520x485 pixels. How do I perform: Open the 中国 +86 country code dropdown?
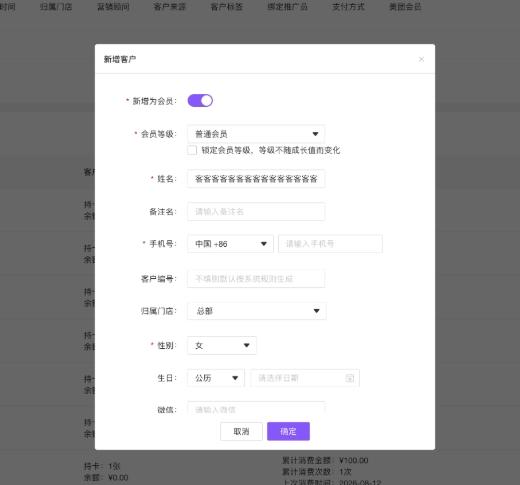[230, 244]
